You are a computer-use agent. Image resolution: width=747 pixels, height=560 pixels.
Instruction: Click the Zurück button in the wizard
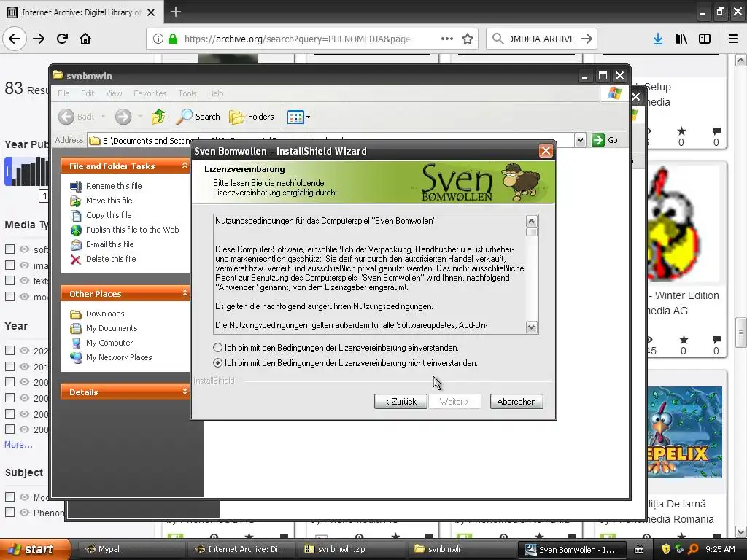[x=400, y=402]
